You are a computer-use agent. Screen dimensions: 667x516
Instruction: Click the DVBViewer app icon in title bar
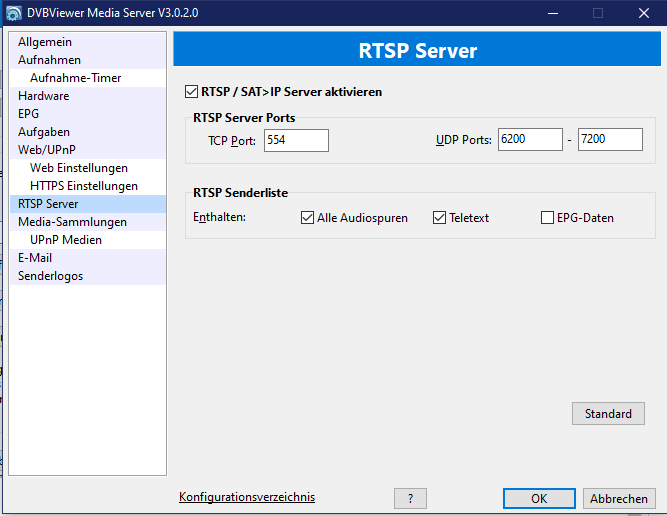[14, 13]
